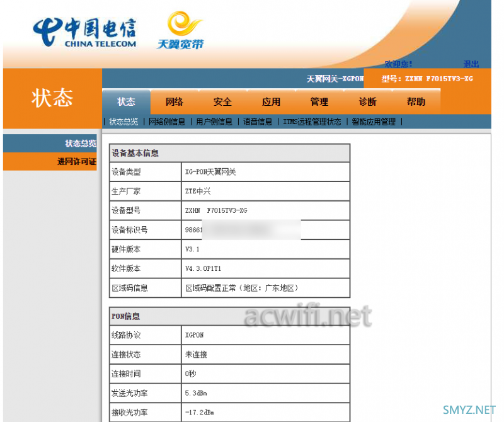
Task: Open the 帮助 tab
Action: click(416, 102)
